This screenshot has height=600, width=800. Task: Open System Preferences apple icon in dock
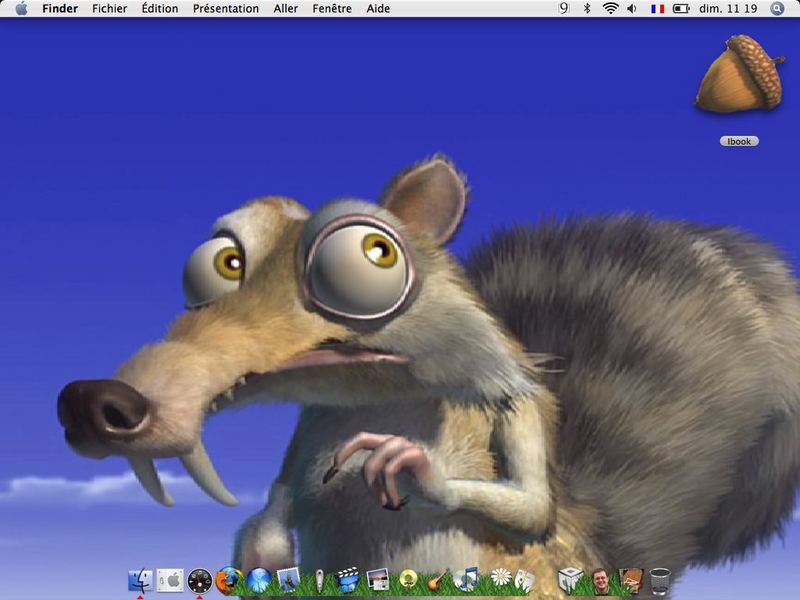170,579
